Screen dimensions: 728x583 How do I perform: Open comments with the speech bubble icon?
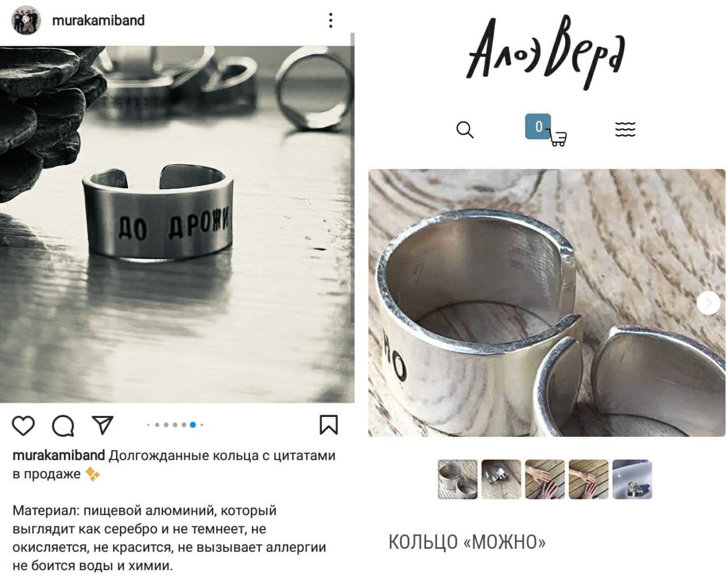pyautogui.click(x=63, y=425)
